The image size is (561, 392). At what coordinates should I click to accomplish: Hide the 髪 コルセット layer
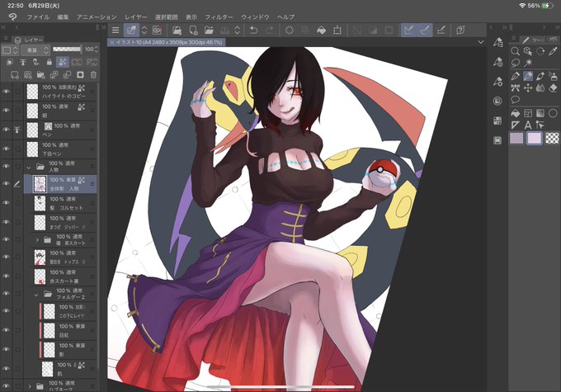(6, 203)
